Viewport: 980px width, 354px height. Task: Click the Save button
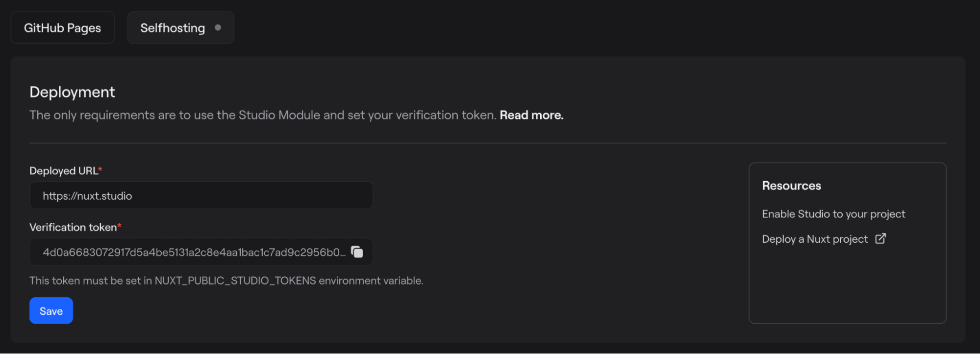[x=51, y=311]
